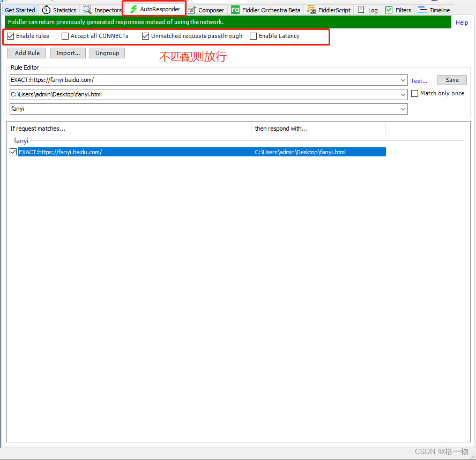
Task: Click the Log document icon
Action: click(361, 10)
